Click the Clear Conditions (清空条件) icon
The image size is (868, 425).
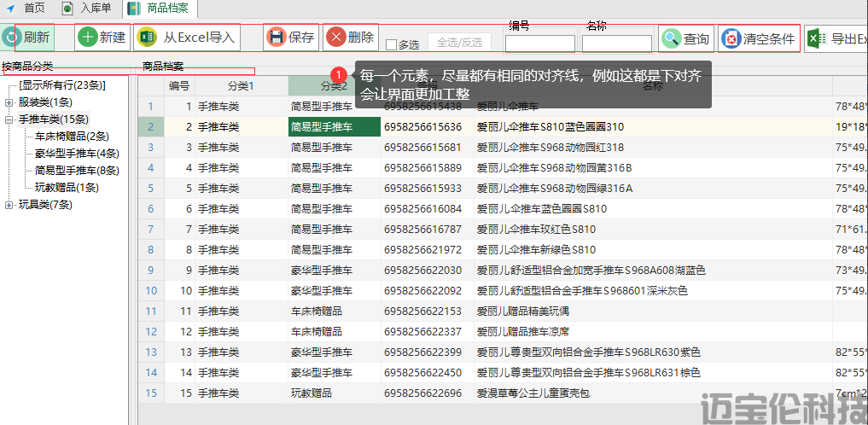(x=731, y=38)
